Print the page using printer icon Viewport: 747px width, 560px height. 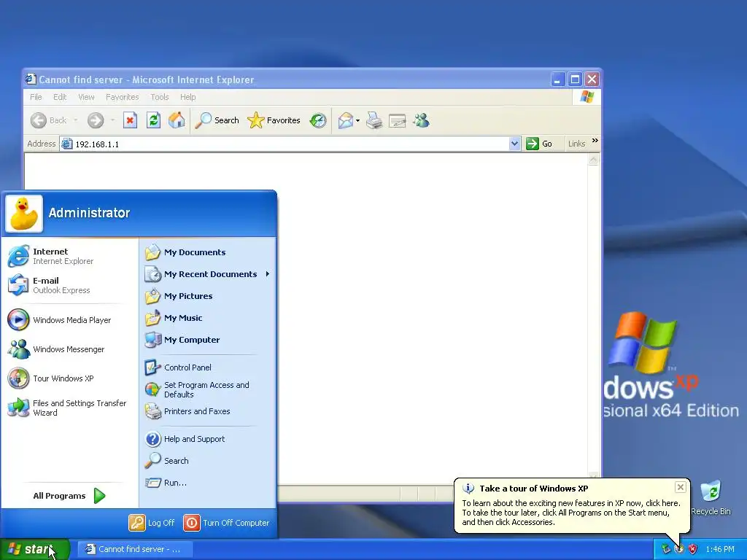point(374,120)
